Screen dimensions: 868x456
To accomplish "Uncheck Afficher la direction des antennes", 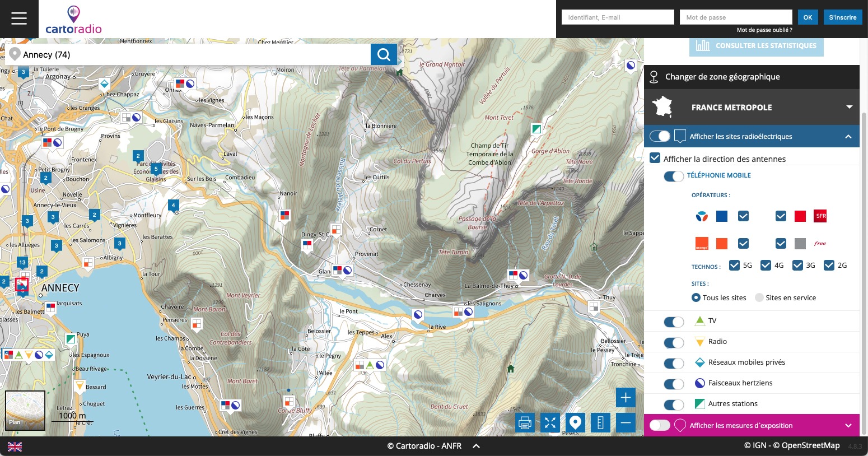I will pos(655,158).
